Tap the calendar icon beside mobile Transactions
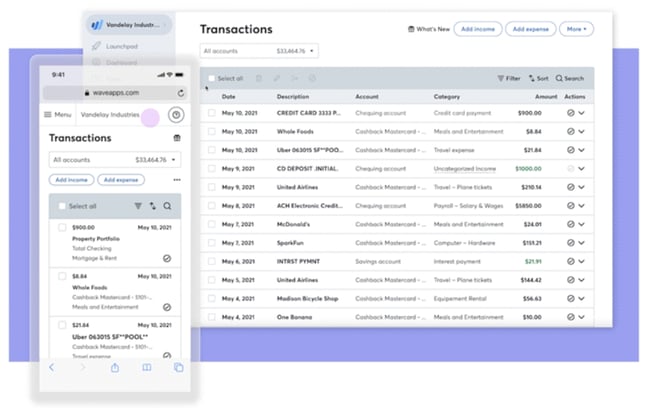 pyautogui.click(x=177, y=138)
